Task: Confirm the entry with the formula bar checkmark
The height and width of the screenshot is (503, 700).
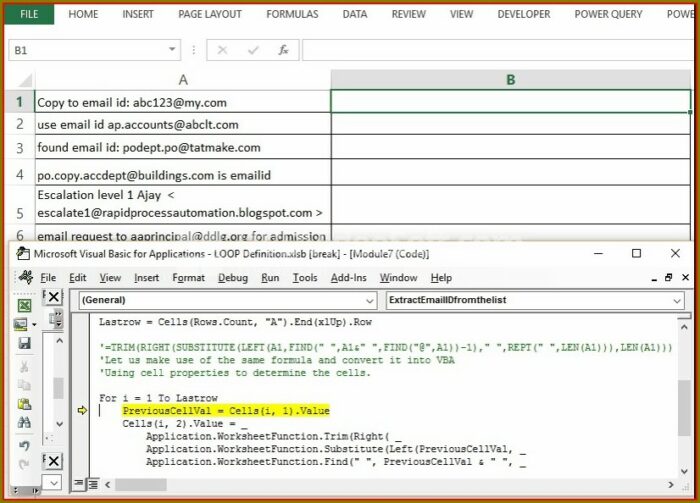Action: (x=253, y=50)
